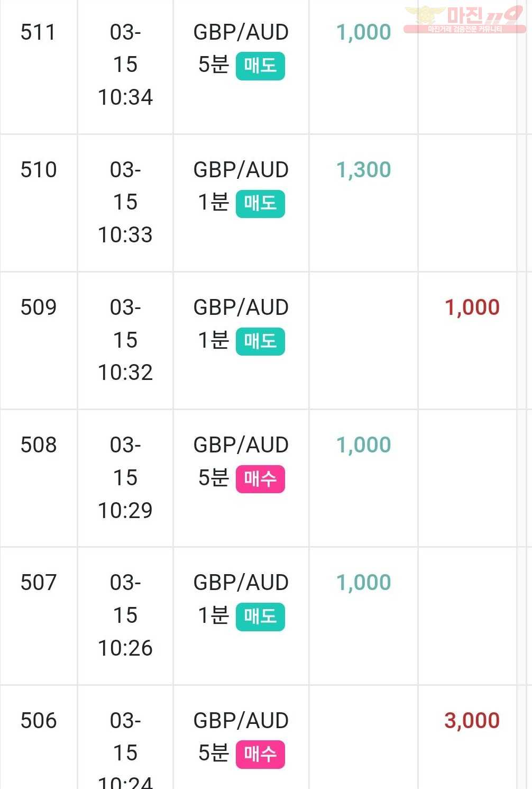Select row number 506
This screenshot has height=789, width=532.
[x=38, y=721]
